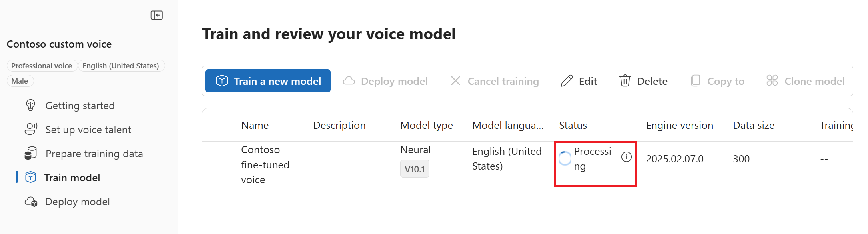Select Cancel training in the toolbar
This screenshot has width=868, height=234.
(x=495, y=81)
